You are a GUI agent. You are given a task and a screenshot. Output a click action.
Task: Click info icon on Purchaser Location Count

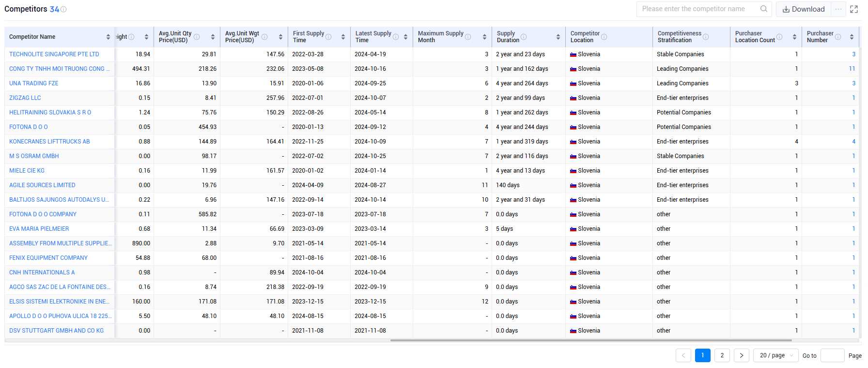[779, 37]
